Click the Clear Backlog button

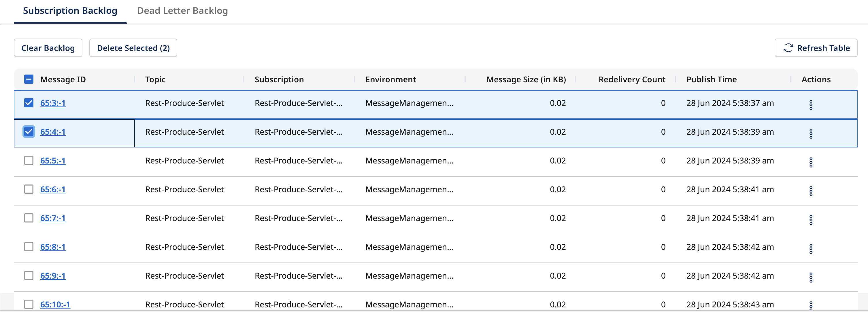pyautogui.click(x=48, y=48)
